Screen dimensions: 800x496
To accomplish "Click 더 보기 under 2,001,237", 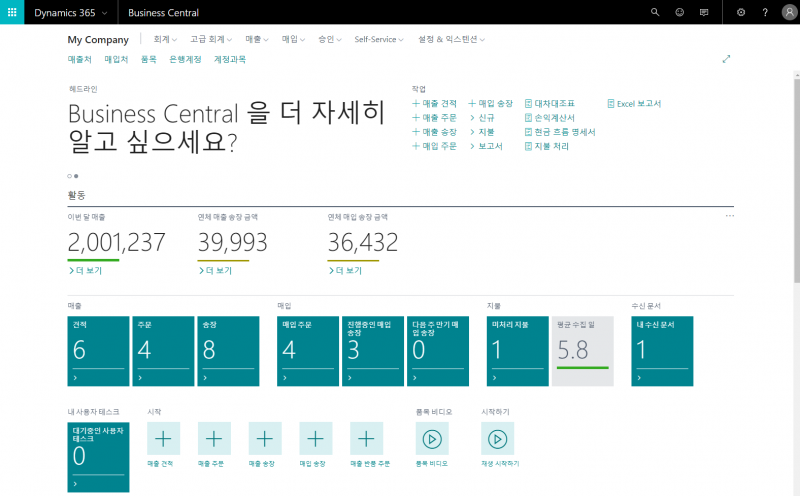I will [85, 270].
